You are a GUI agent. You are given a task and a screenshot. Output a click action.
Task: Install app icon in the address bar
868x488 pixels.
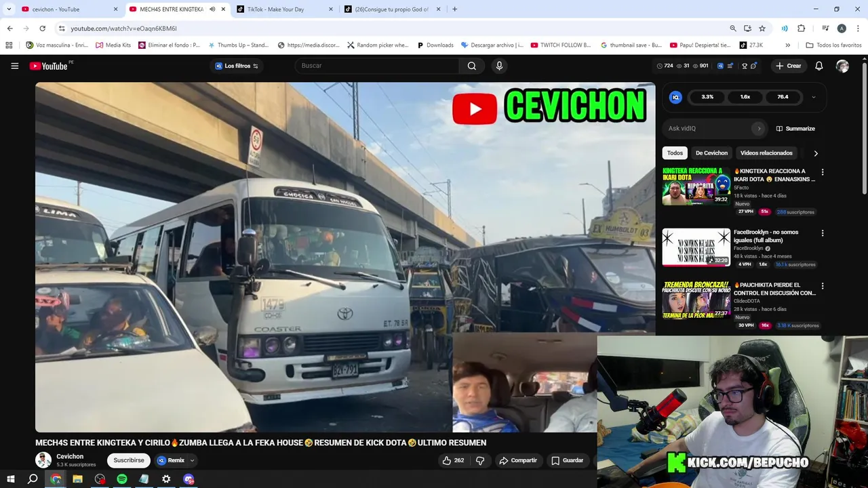[747, 28]
